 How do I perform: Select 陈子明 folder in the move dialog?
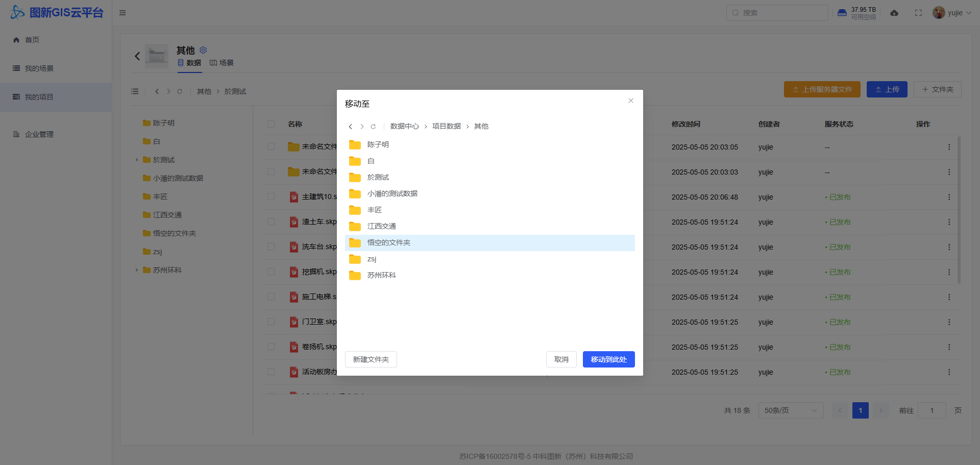tap(490, 145)
